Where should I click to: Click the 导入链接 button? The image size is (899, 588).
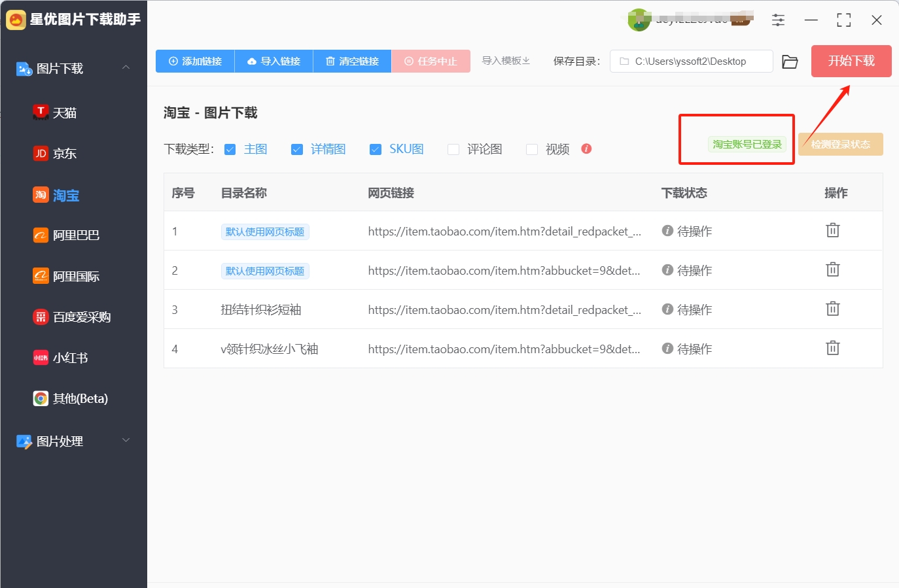273,61
